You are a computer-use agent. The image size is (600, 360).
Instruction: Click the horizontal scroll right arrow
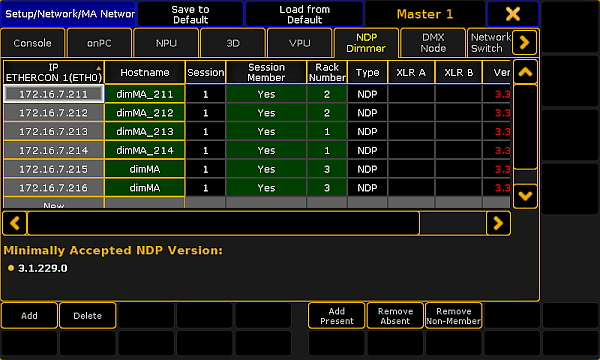[498, 223]
